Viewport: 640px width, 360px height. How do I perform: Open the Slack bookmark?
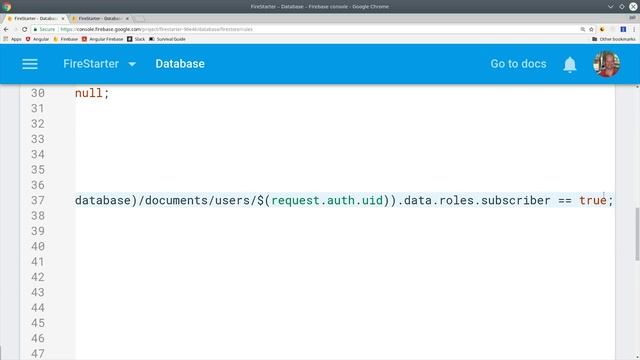pyautogui.click(x=136, y=39)
